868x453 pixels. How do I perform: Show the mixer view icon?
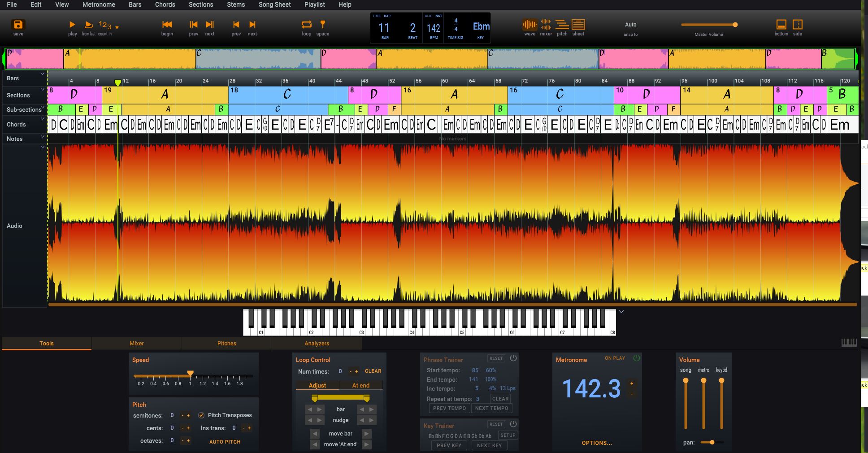pyautogui.click(x=546, y=25)
